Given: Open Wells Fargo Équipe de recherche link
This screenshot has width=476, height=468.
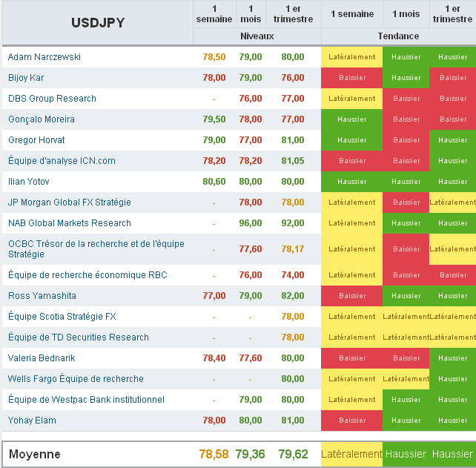Looking at the screenshot, I should tap(76, 378).
